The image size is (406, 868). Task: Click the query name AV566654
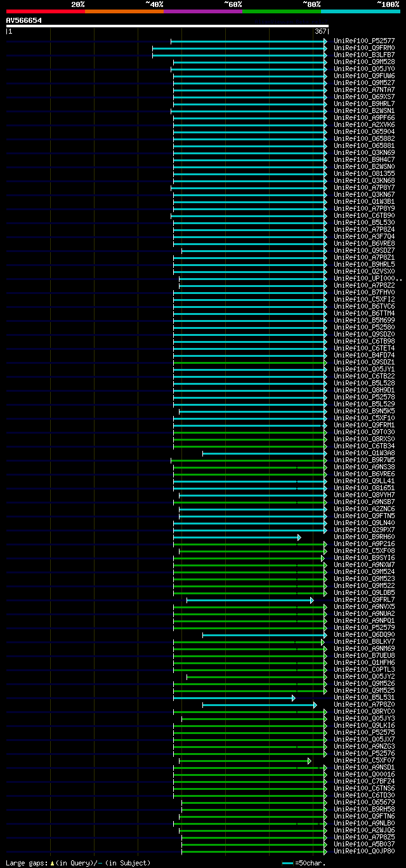point(24,20)
